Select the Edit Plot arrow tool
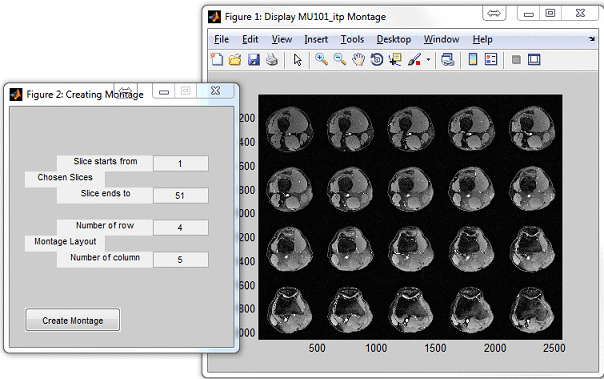 [297, 60]
